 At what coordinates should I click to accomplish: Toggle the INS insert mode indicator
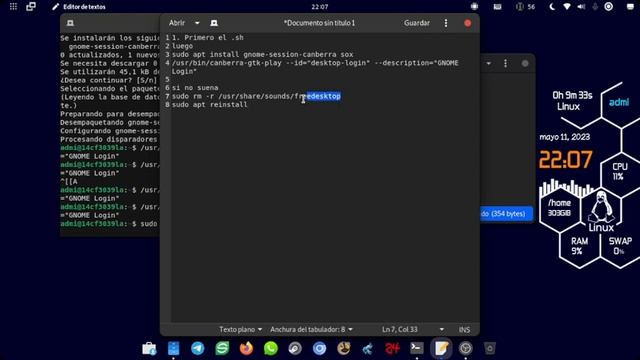[464, 329]
